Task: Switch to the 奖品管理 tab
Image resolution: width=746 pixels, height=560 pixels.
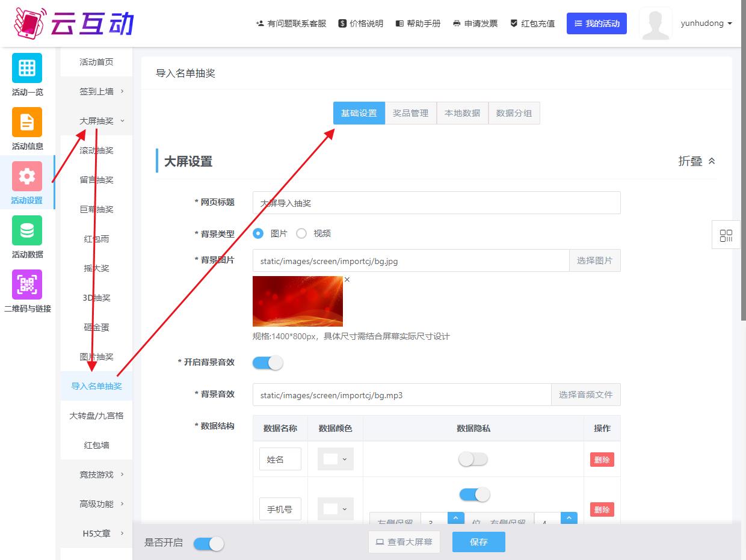Action: point(410,113)
